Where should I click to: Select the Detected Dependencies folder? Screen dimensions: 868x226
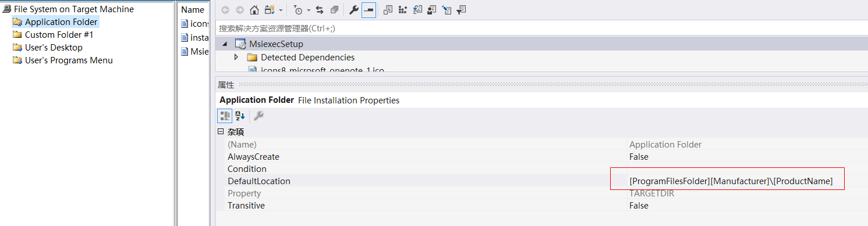click(307, 58)
